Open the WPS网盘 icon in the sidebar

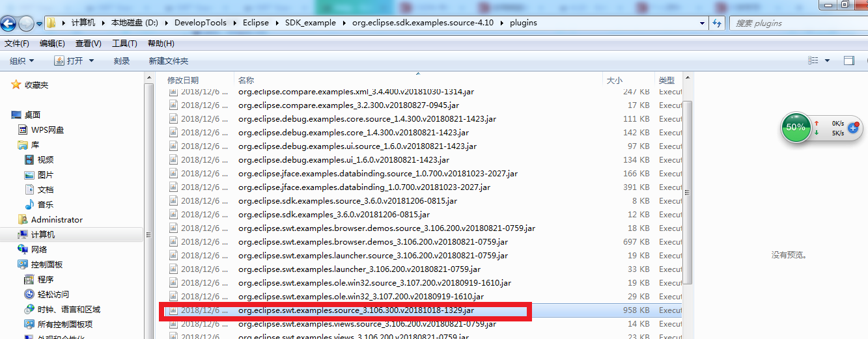point(23,129)
